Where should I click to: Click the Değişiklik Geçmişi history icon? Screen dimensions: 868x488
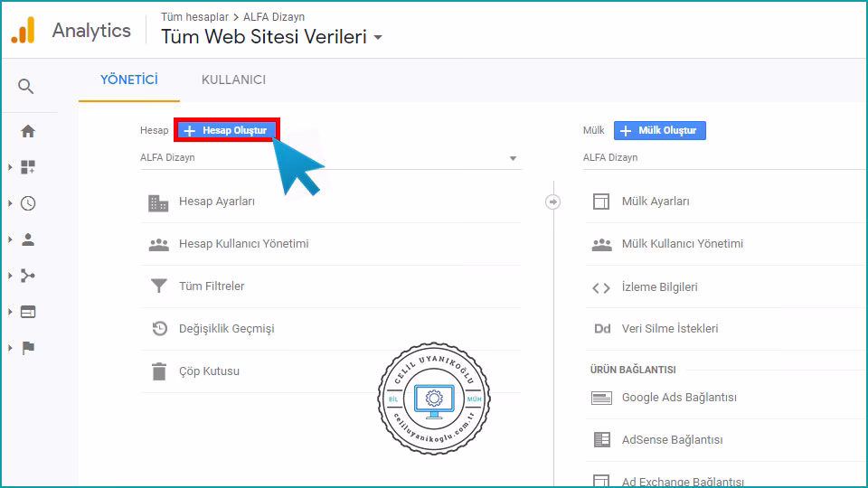tap(159, 328)
